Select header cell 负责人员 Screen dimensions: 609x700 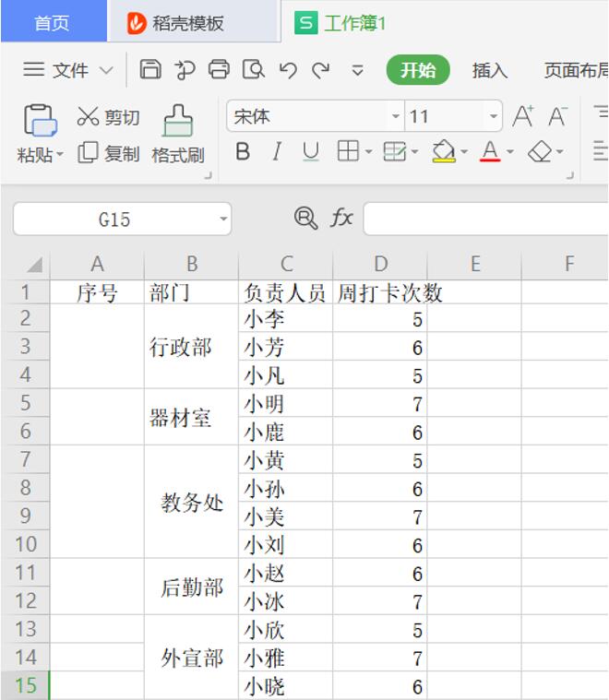click(x=285, y=293)
